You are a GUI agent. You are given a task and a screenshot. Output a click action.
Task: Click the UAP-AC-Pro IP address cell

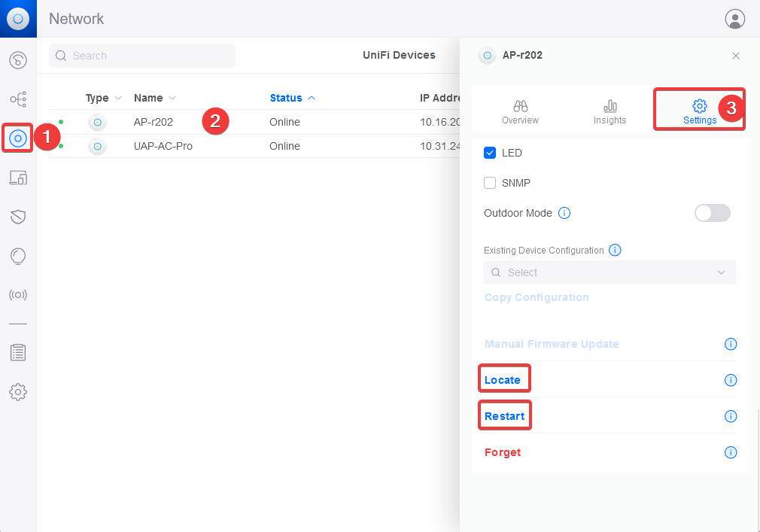[439, 146]
